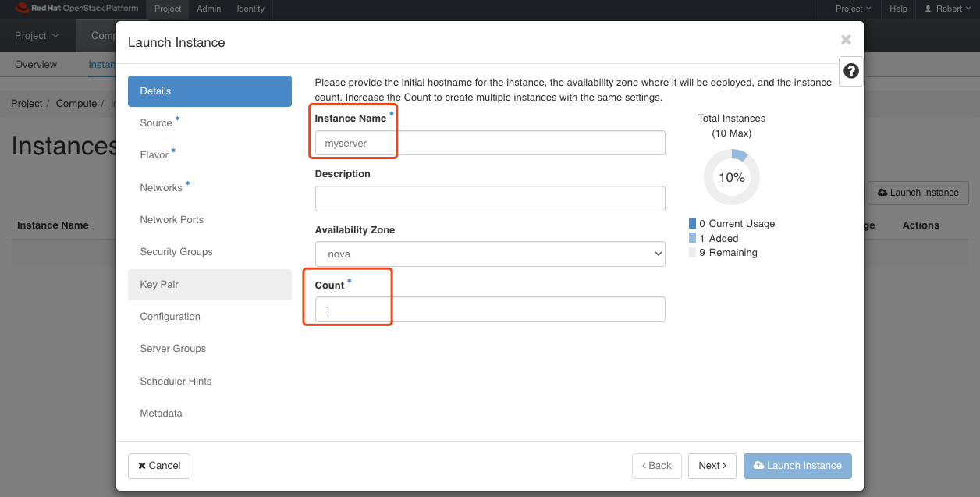This screenshot has width=980, height=497.
Task: Click the Next button
Action: (712, 466)
